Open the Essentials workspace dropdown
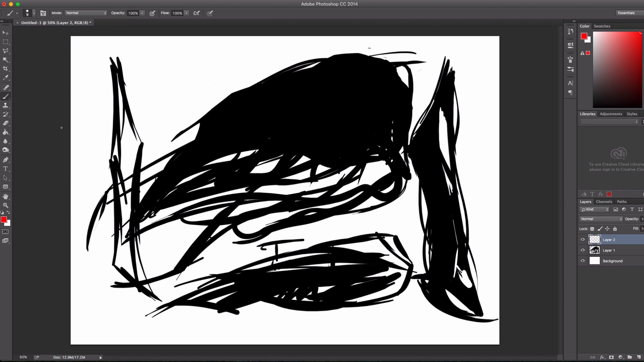Image resolution: width=644 pixels, height=362 pixels. tap(629, 13)
